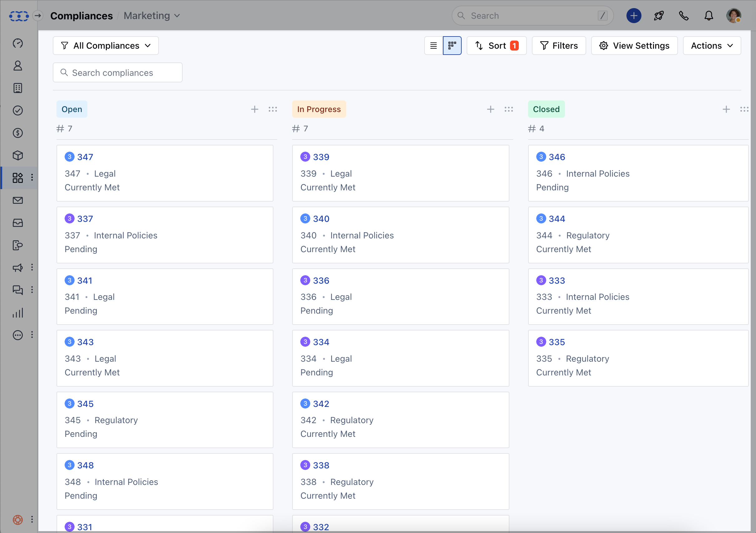Viewport: 756px width, 533px height.
Task: Select the 340 Internal Policies card
Action: pos(400,235)
